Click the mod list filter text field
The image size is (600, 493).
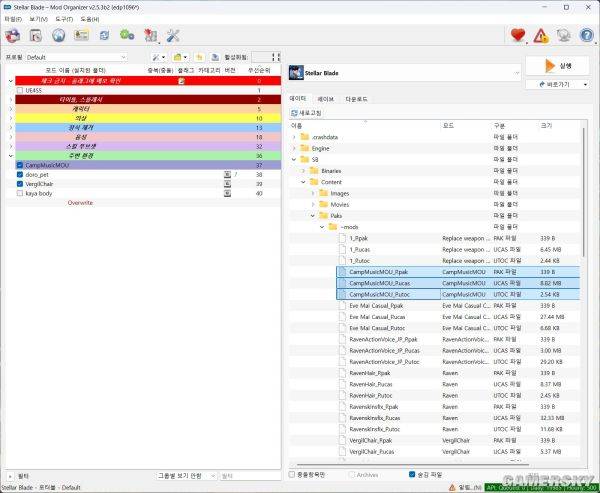pos(250,476)
